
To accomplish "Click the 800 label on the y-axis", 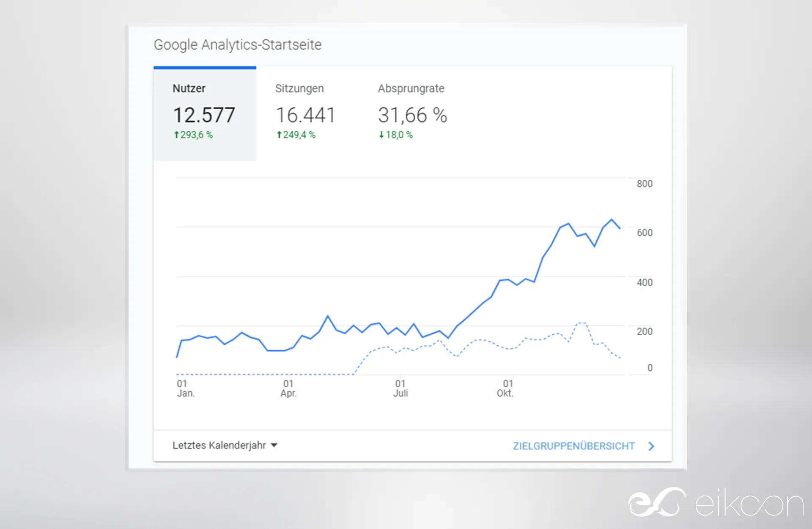I will tap(645, 184).
